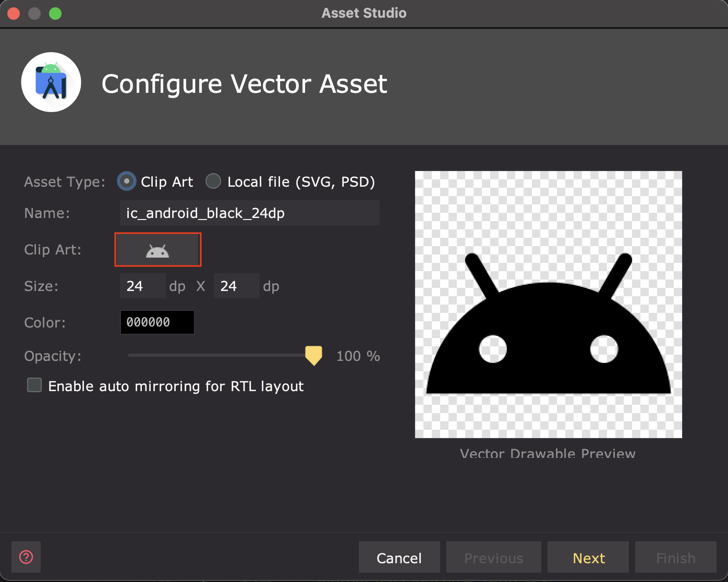728x582 pixels.
Task: Click the grey minimize window button
Action: [34, 14]
